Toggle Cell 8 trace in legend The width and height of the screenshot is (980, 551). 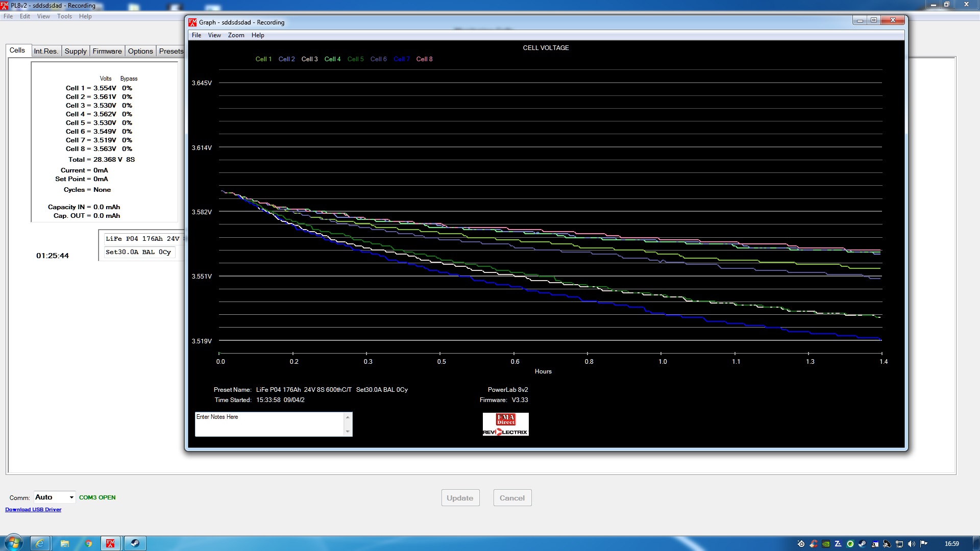(424, 59)
